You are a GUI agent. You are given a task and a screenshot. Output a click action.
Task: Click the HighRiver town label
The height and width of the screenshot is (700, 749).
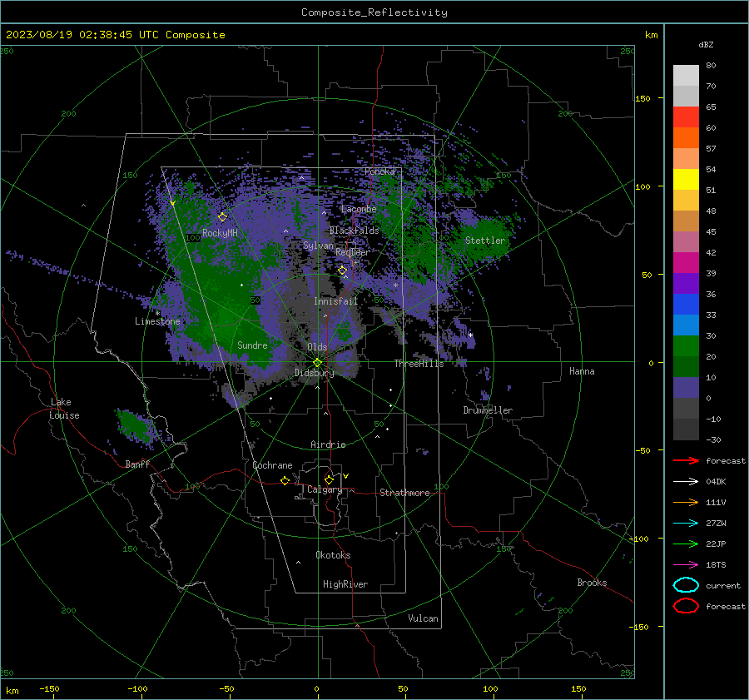pos(345,584)
